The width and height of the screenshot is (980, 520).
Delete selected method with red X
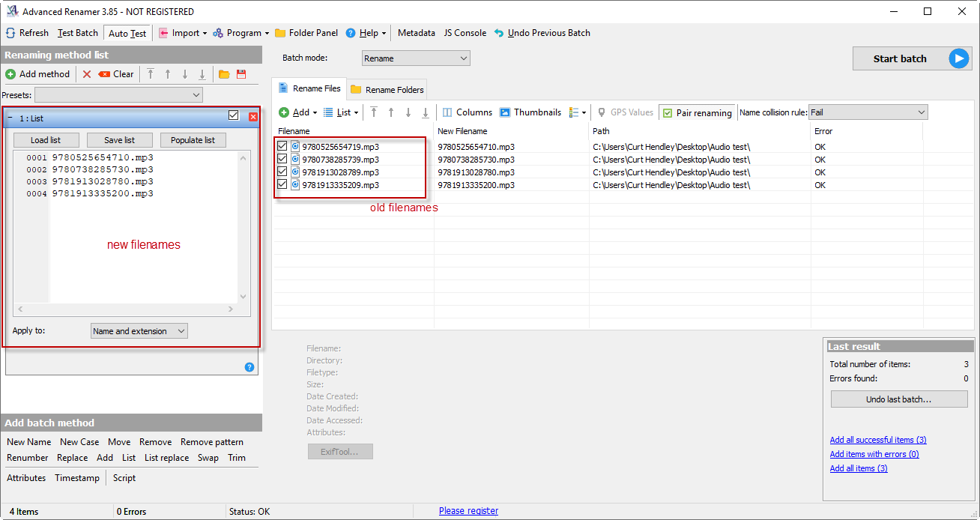tap(87, 74)
